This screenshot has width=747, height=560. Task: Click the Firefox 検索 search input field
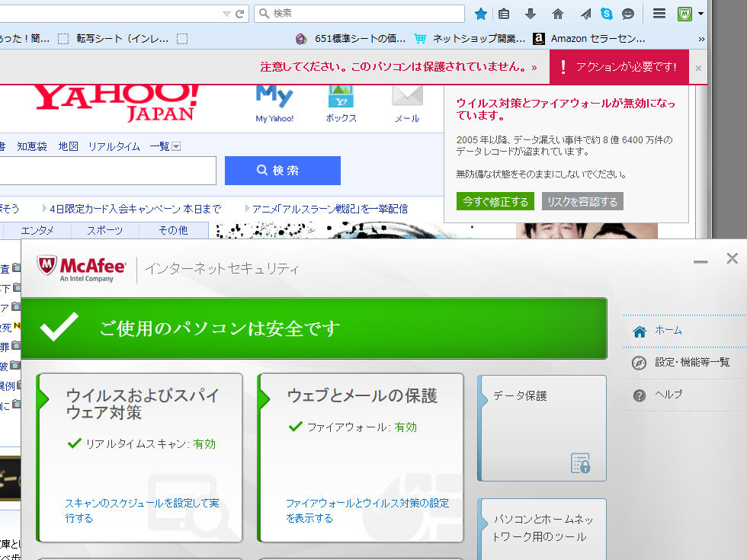(366, 14)
